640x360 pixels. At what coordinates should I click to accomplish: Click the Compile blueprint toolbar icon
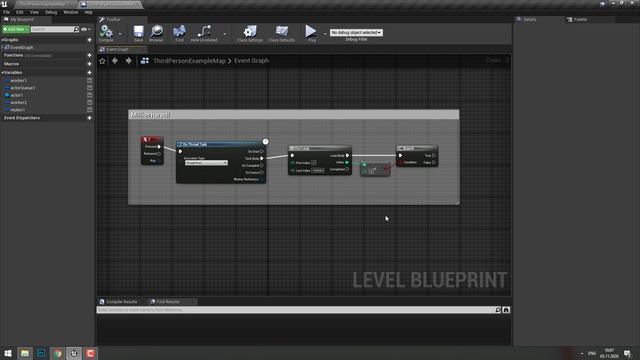(106, 32)
